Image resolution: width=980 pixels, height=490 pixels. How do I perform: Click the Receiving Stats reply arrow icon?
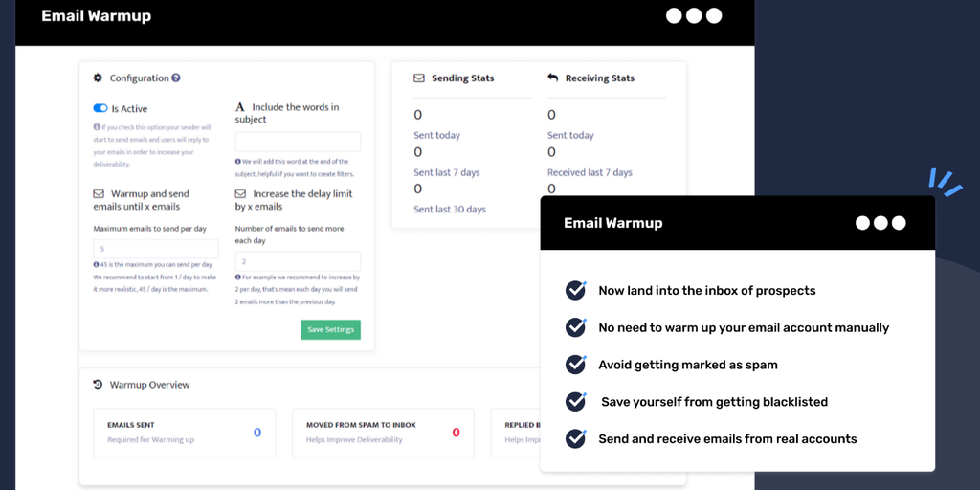[x=553, y=78]
